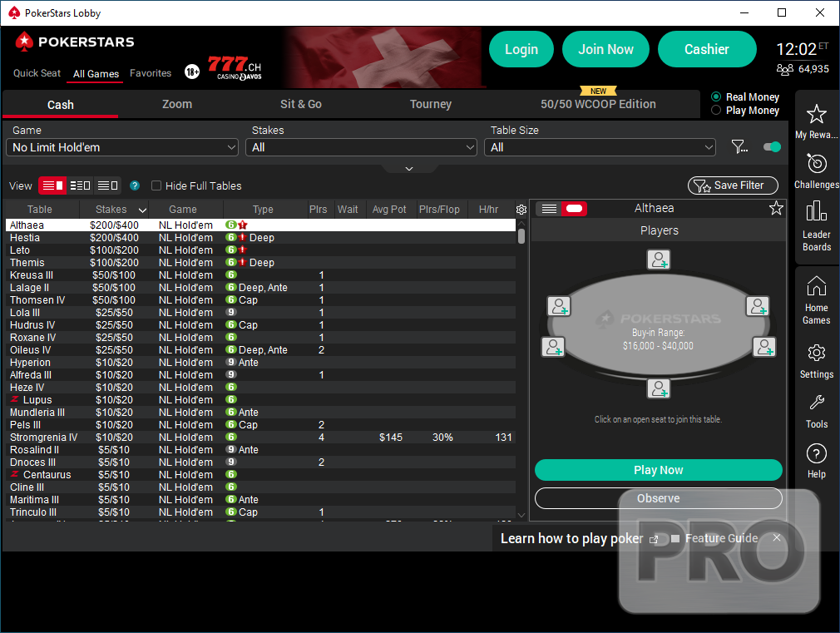This screenshot has width=840, height=633.
Task: Switch to the Cash tab
Action: point(61,105)
